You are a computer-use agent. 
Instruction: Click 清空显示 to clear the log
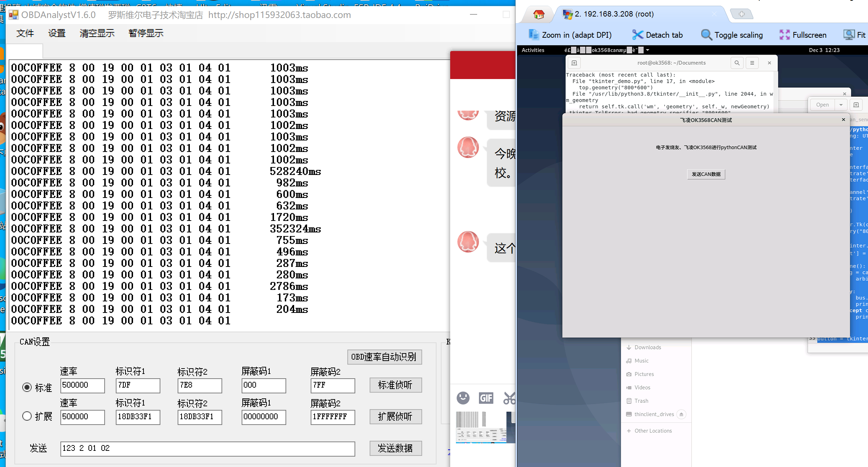click(97, 33)
